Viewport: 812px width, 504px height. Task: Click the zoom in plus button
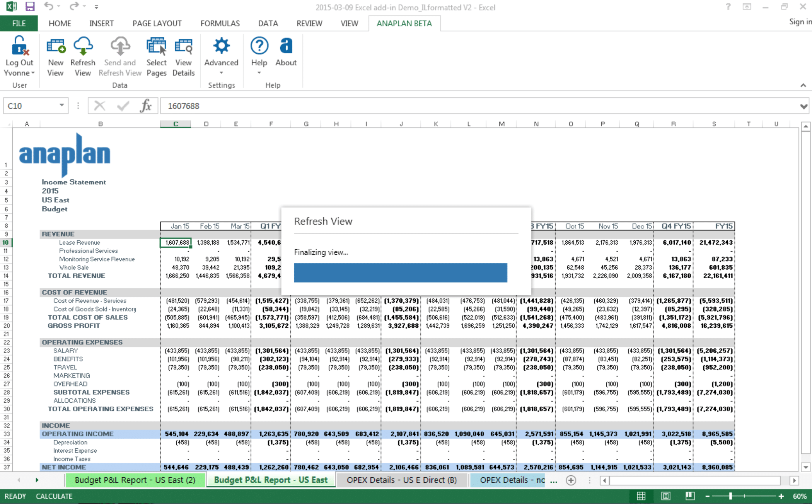[x=781, y=496]
